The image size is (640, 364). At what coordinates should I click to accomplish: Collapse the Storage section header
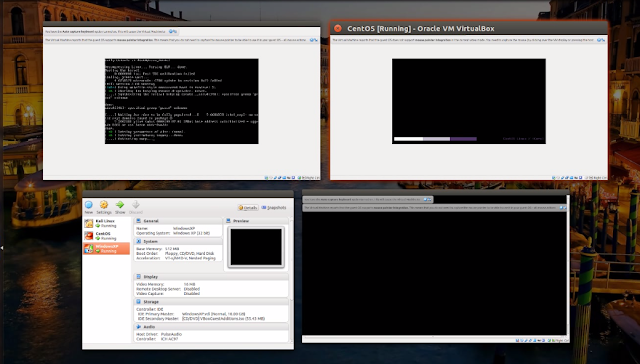[x=211, y=302]
